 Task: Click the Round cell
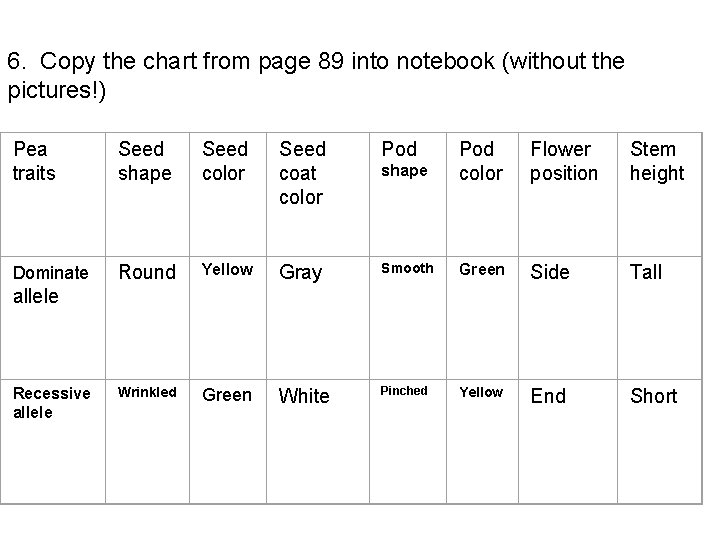tap(146, 272)
